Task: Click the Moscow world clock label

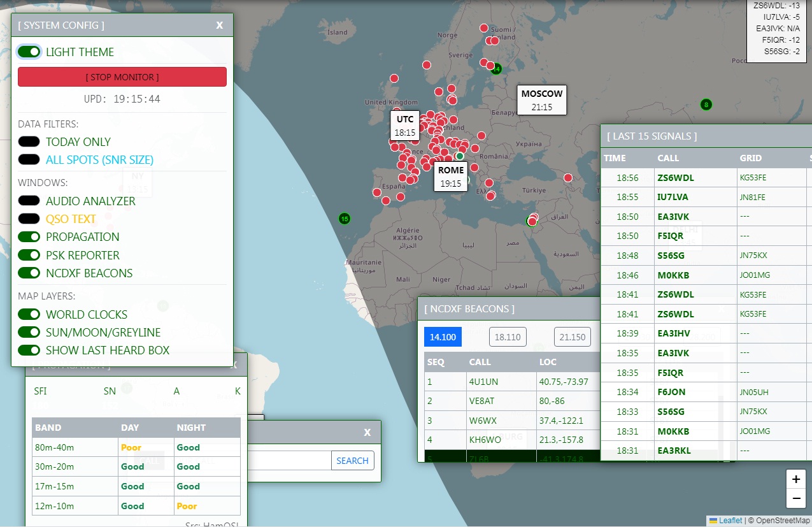Action: tap(541, 100)
